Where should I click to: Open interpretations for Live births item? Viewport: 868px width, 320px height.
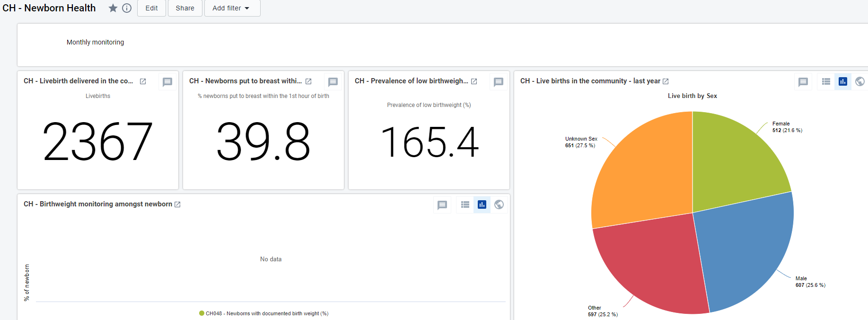point(803,82)
